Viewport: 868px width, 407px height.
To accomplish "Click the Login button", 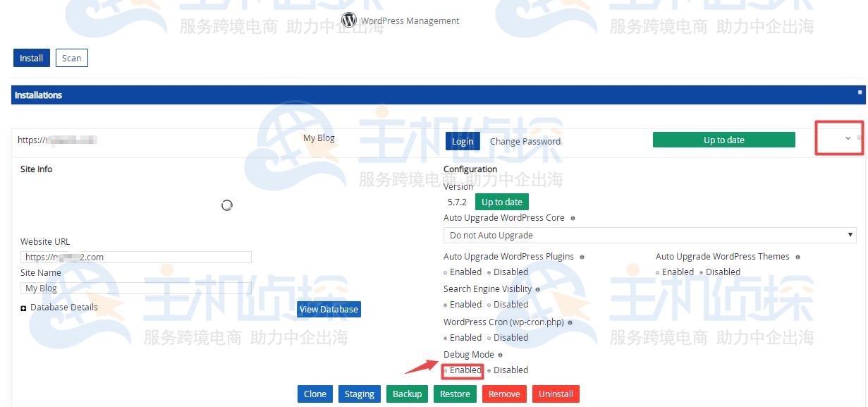I will click(463, 141).
